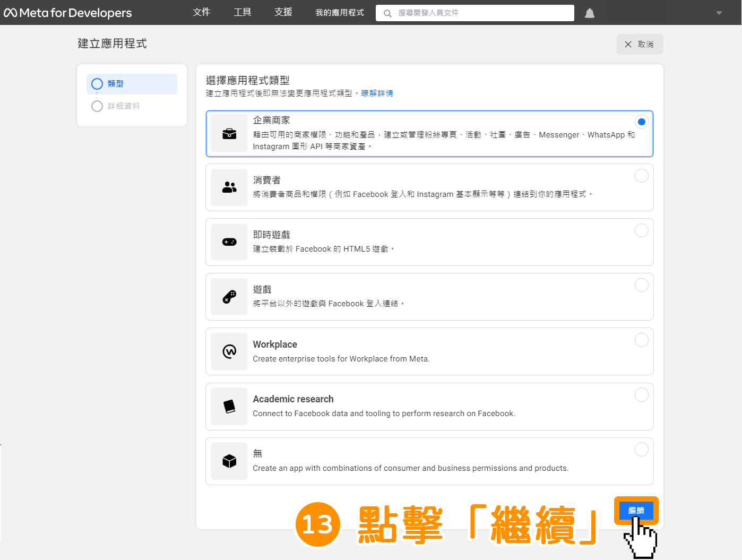
Task: Click the Workplace title text
Action: tap(275, 344)
